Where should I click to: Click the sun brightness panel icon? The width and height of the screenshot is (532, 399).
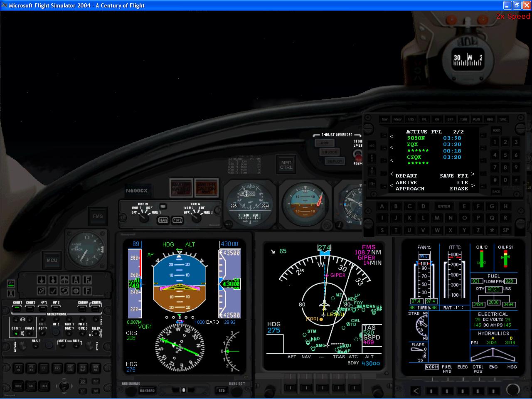point(76,291)
